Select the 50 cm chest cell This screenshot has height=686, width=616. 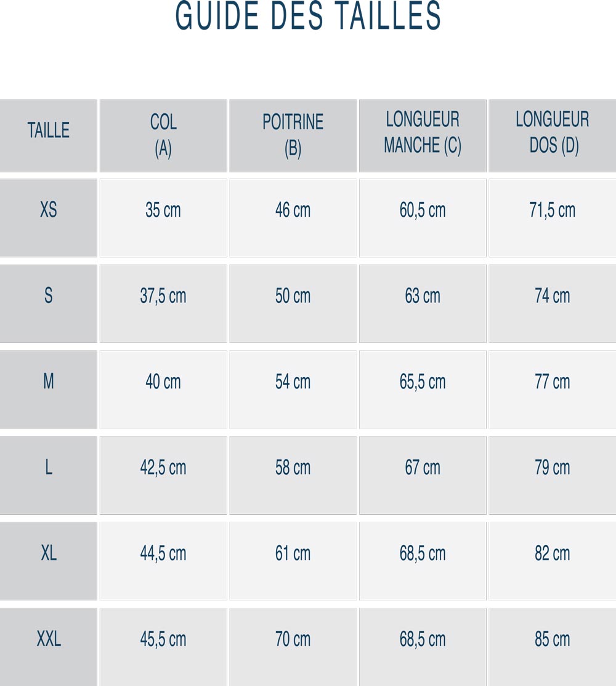[293, 296]
